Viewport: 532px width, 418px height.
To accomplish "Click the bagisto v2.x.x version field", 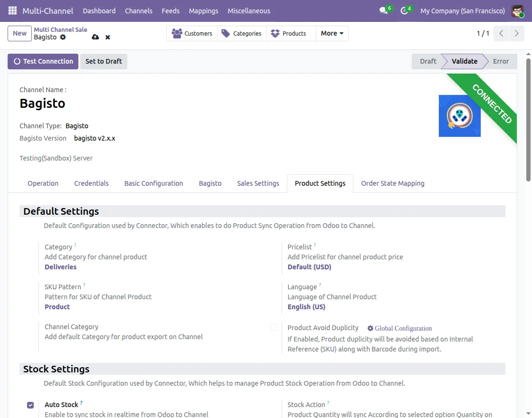I will [95, 138].
